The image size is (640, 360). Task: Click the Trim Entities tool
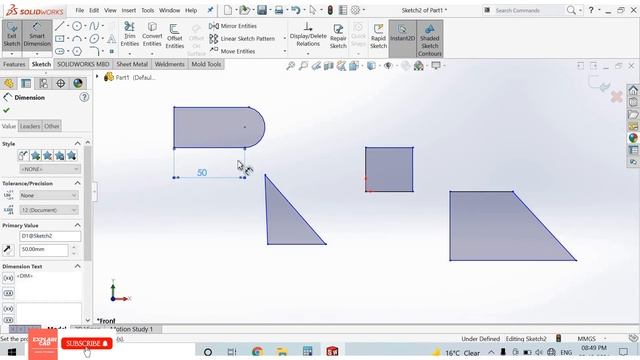tap(129, 35)
